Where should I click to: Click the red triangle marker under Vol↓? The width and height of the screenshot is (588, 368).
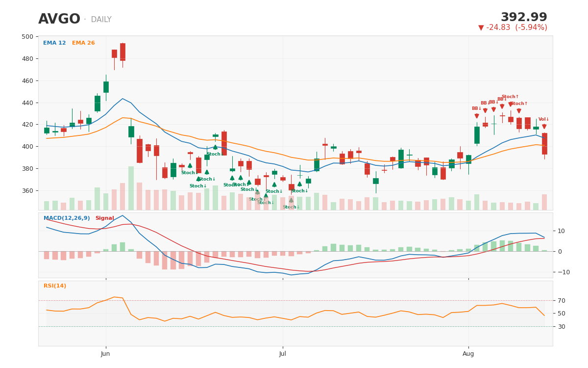coord(544,127)
